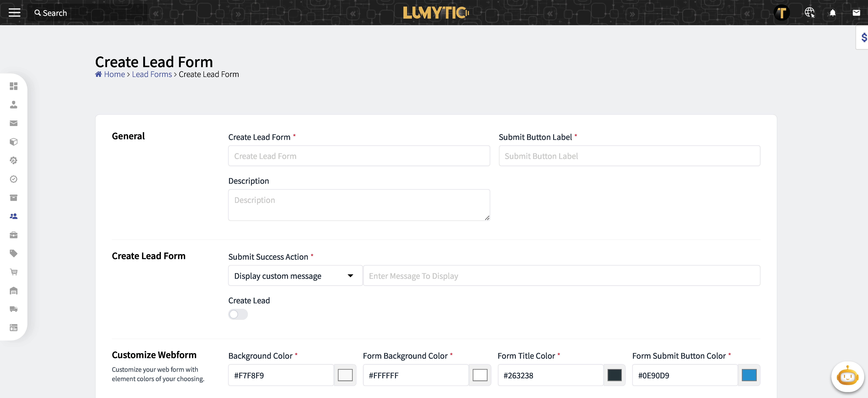
Task: Focus the Submit Button Label field
Action: pos(629,156)
